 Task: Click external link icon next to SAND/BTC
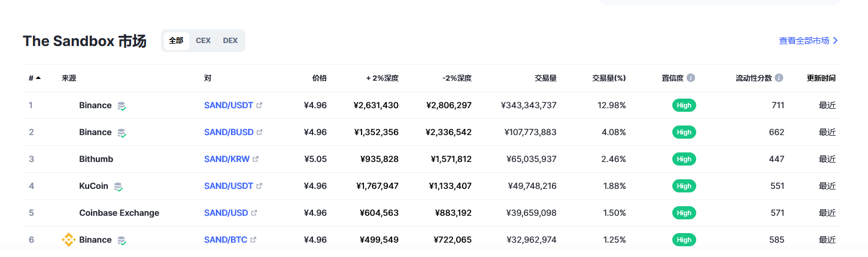[253, 240]
